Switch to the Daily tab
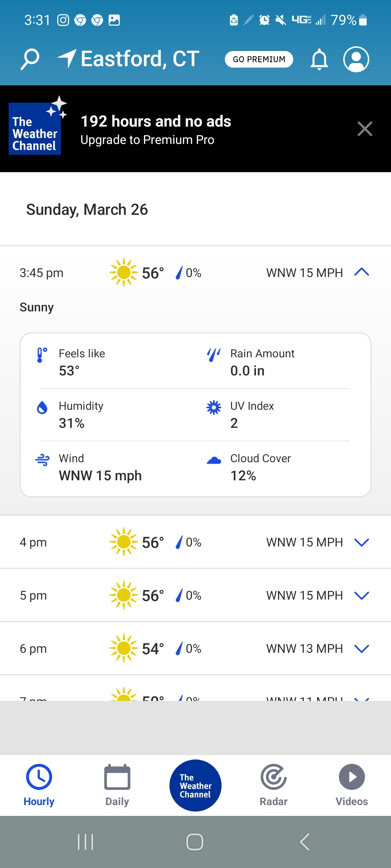391x868 pixels. (x=117, y=785)
